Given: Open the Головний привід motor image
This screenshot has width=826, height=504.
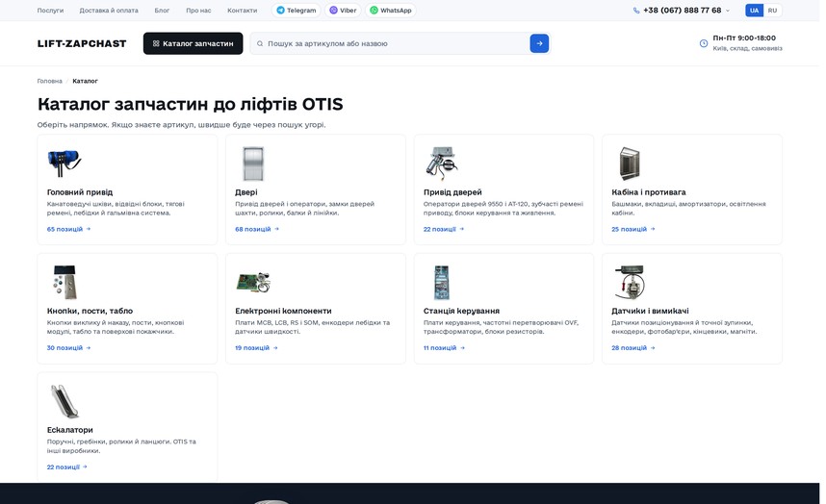Looking at the screenshot, I should (x=64, y=162).
